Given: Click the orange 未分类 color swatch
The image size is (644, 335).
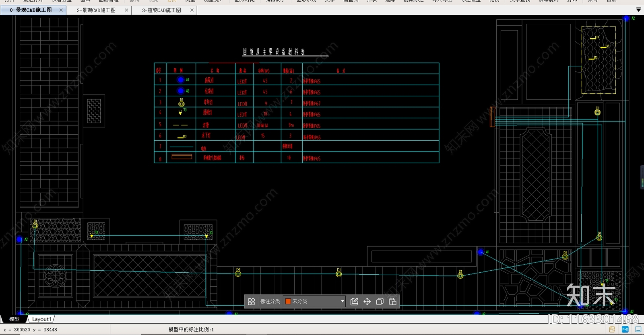Looking at the screenshot, I should tap(288, 301).
